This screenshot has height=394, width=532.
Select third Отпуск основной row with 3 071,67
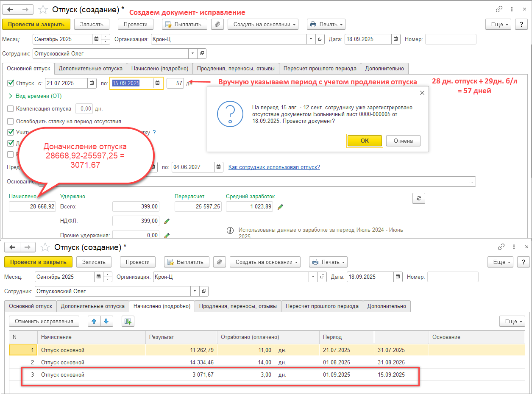(63, 375)
